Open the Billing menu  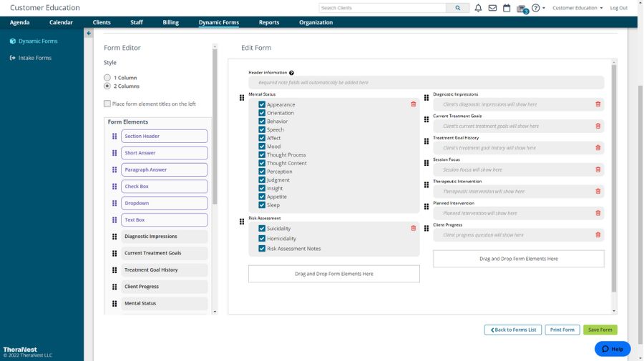coord(170,23)
